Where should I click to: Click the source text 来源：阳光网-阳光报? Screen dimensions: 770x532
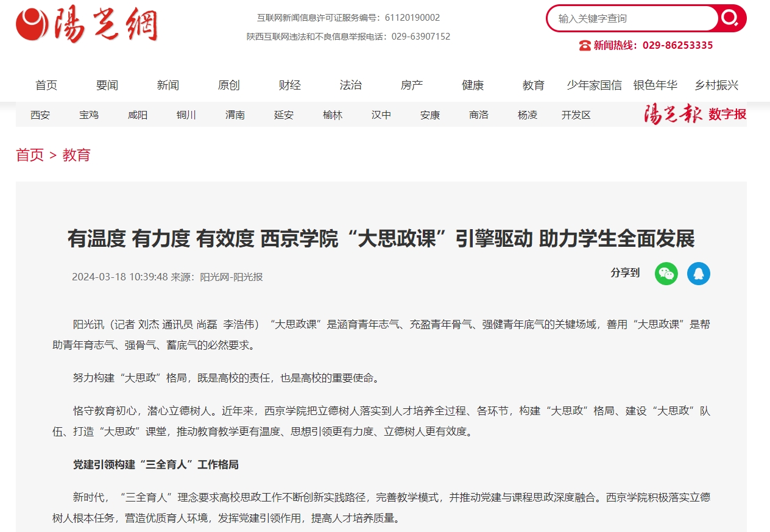coord(217,277)
